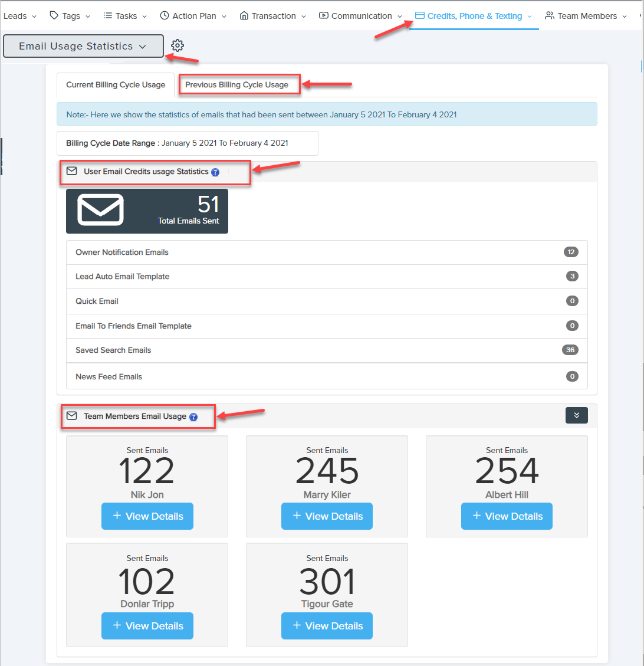Click the Owner Notification Emails count badge

[570, 252]
